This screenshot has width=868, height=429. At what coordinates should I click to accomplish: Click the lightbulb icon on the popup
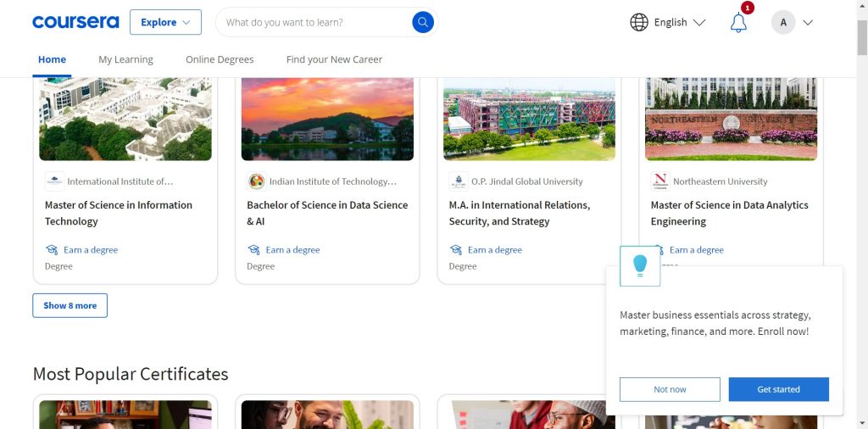(x=640, y=265)
